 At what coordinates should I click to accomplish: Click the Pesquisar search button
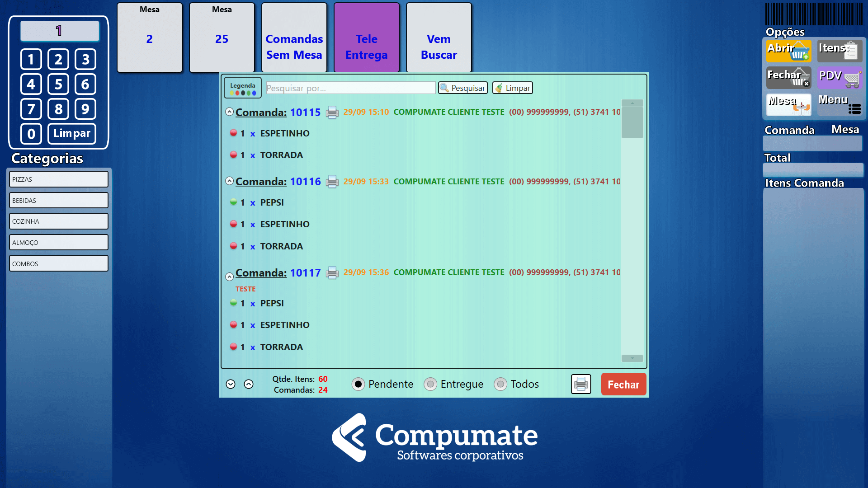[x=463, y=88]
